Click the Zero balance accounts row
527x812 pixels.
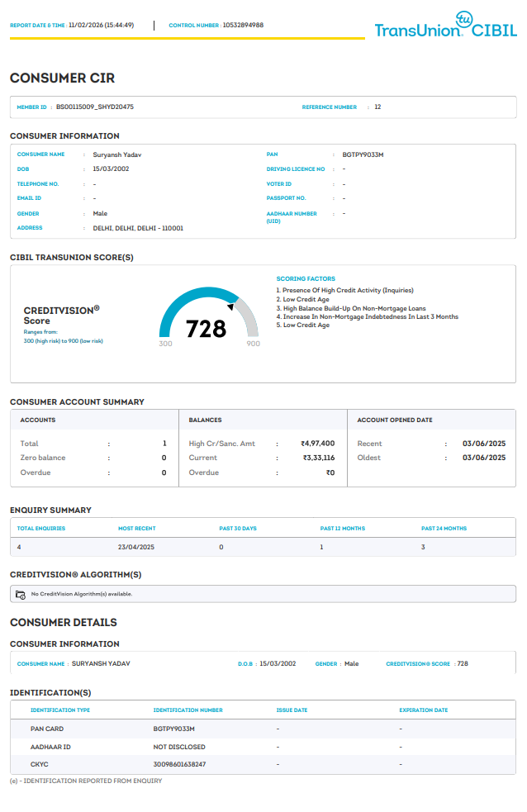point(93,458)
